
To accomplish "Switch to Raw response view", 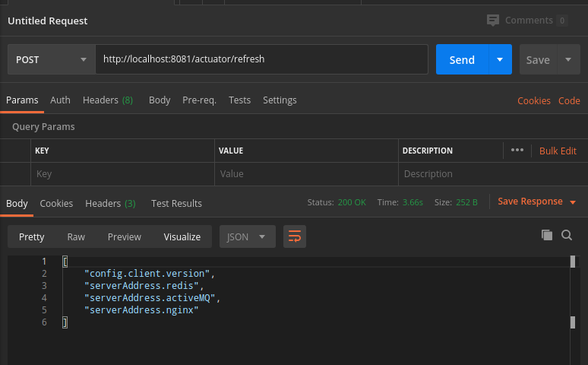I will [76, 236].
